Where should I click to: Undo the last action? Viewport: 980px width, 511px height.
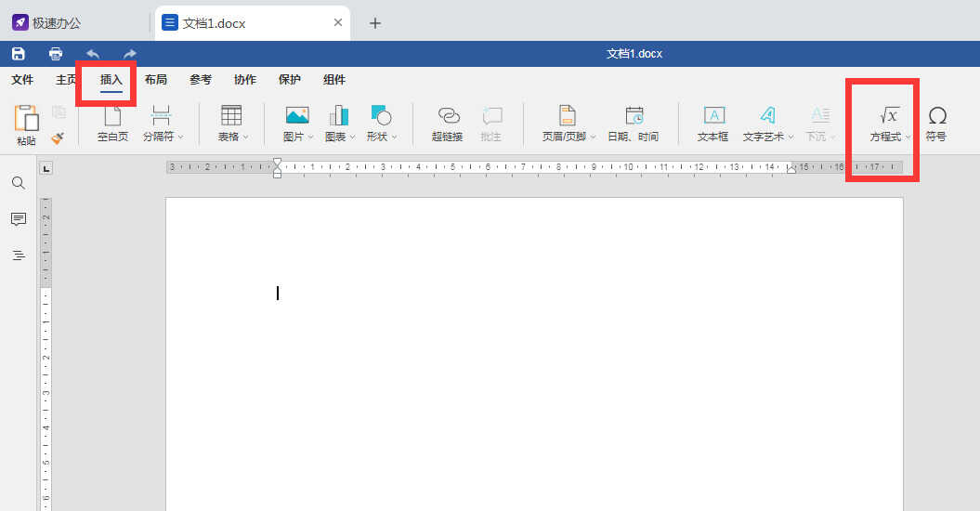pyautogui.click(x=93, y=54)
